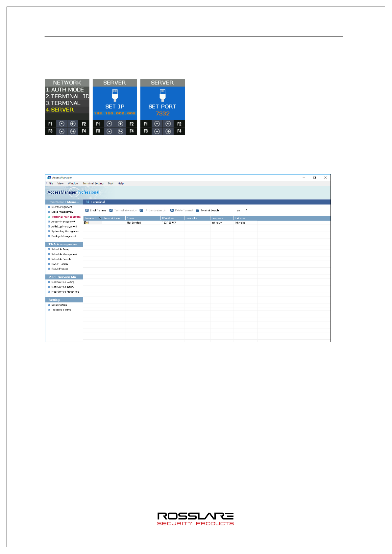Image resolution: width=392 pixels, height=554 pixels.
Task: Click the IP Address column header
Action: (x=172, y=218)
